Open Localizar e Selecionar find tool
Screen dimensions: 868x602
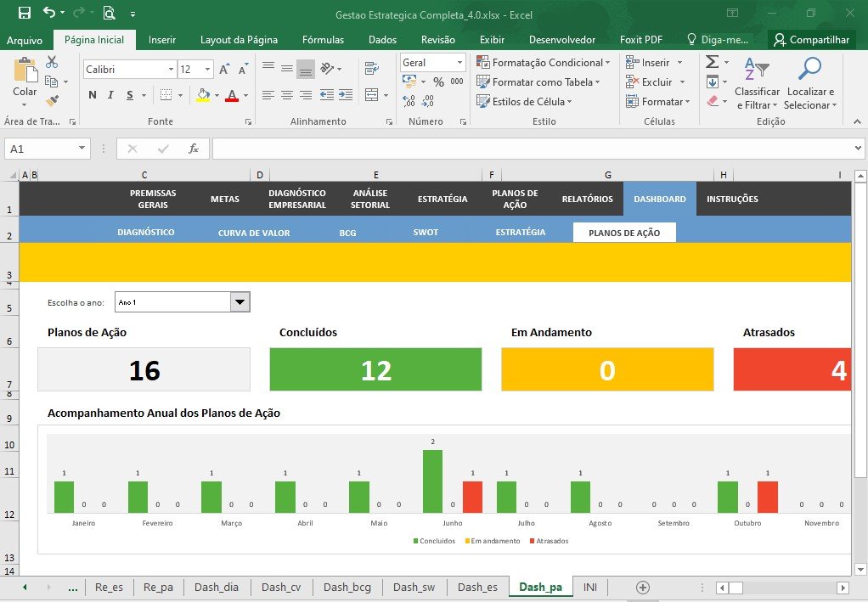point(810,83)
